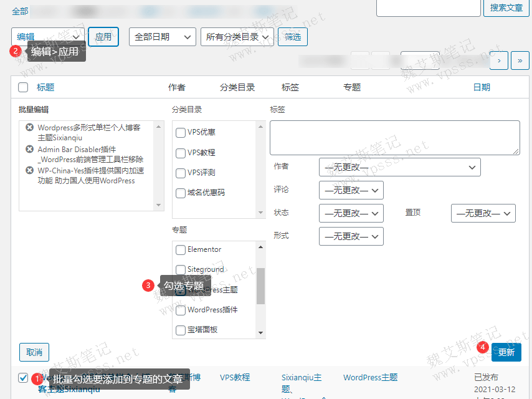532x399 pixels.
Task: Expand the 全部日期 date filter dropdown
Action: click(x=162, y=37)
